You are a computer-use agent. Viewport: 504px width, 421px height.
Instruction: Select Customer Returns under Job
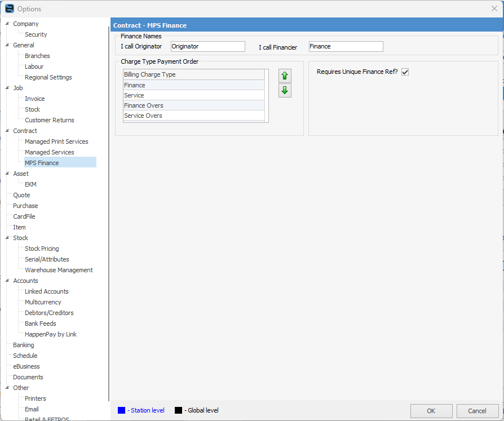[x=50, y=120]
